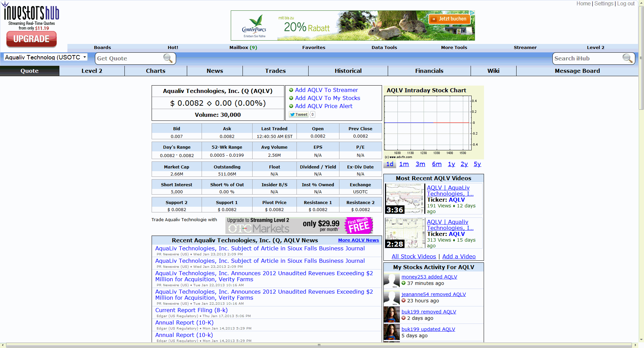Click the Tweet button
Image resolution: width=644 pixels, height=348 pixels.
pyautogui.click(x=299, y=114)
